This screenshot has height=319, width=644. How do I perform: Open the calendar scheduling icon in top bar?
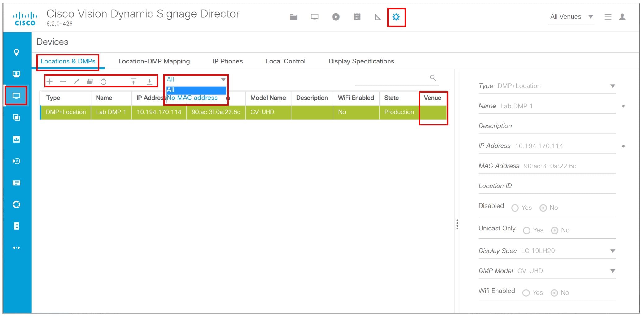tap(357, 17)
